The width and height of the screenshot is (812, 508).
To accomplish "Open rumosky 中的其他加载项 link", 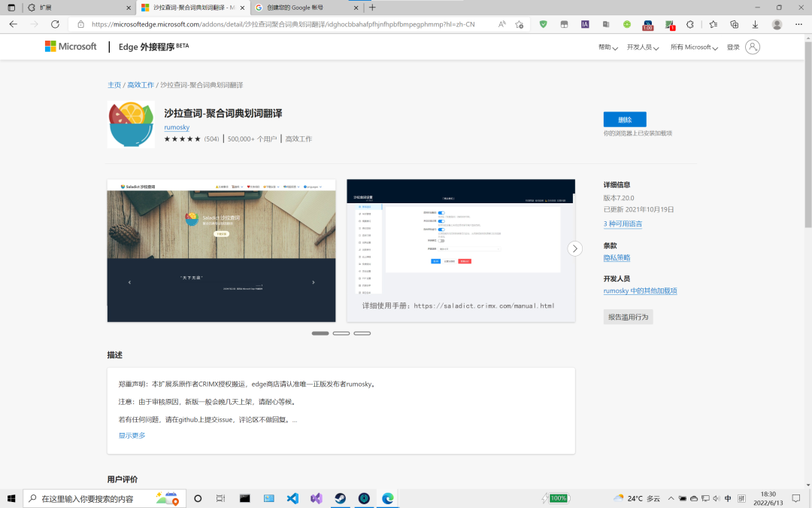I will pos(640,291).
